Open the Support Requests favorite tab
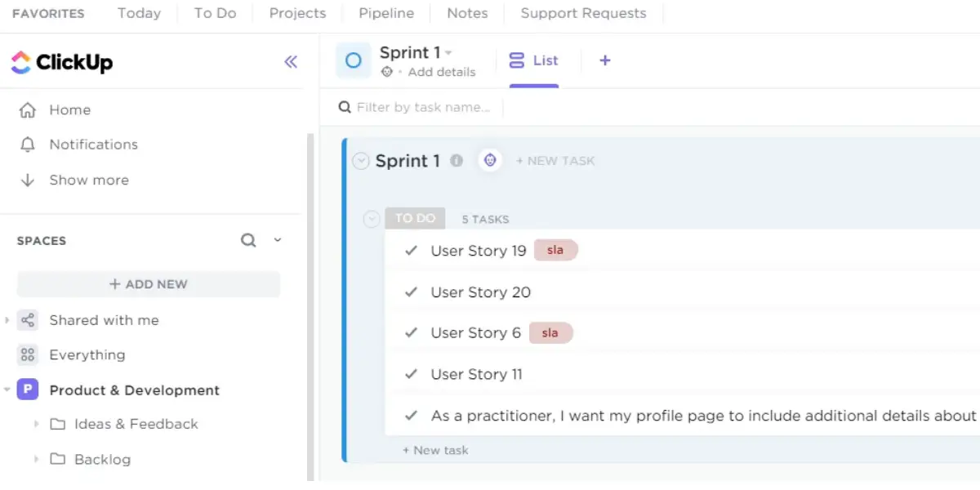Image resolution: width=980 pixels, height=490 pixels. click(x=583, y=13)
